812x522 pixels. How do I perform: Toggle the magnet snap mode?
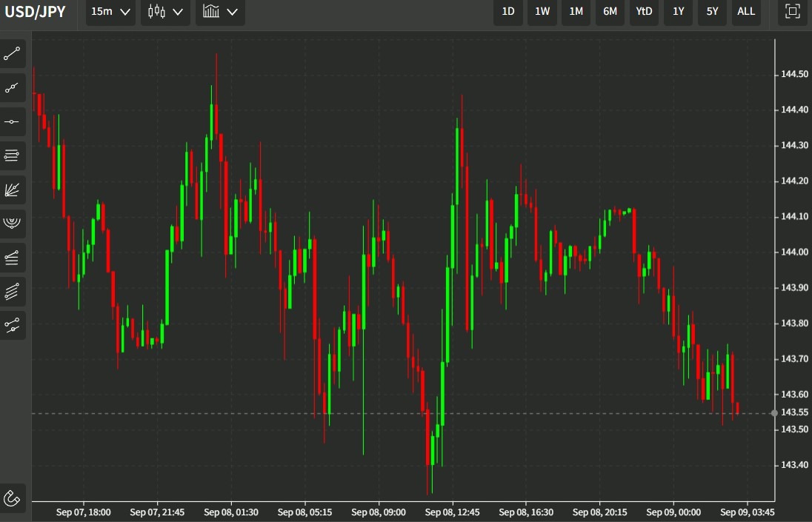13,498
